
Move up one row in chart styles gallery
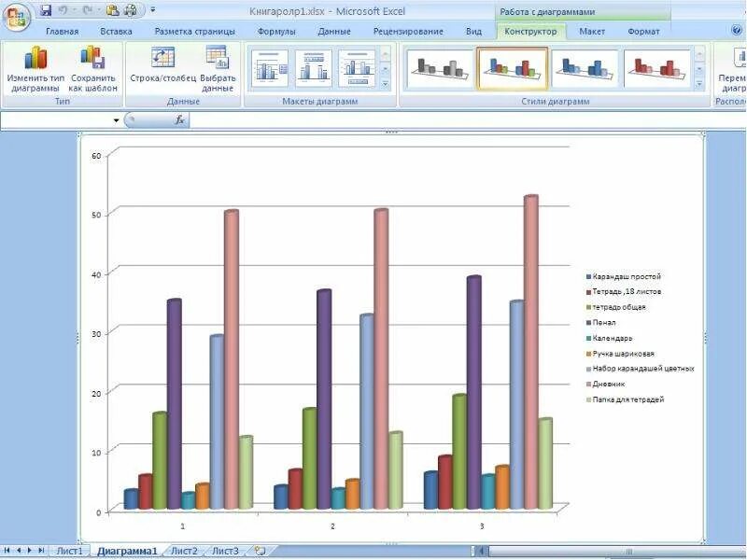698,53
